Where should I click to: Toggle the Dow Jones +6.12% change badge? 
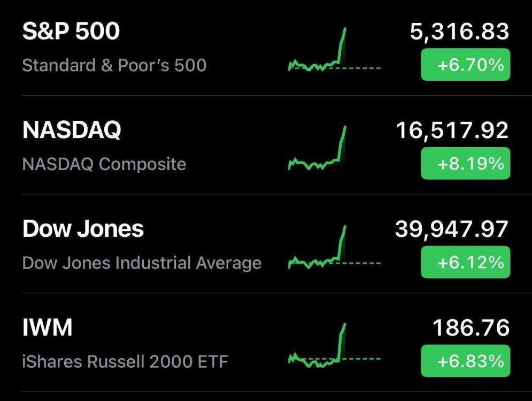(x=465, y=263)
